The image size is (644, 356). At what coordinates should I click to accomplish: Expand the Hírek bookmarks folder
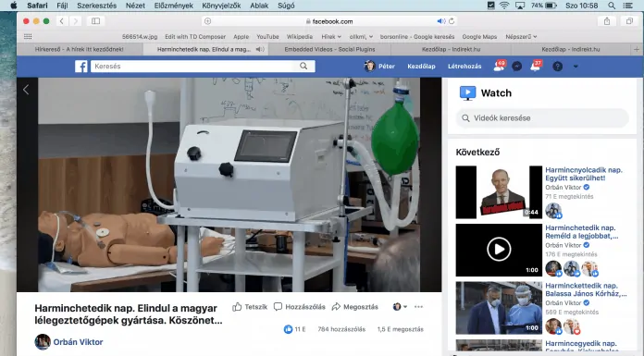pyautogui.click(x=331, y=37)
